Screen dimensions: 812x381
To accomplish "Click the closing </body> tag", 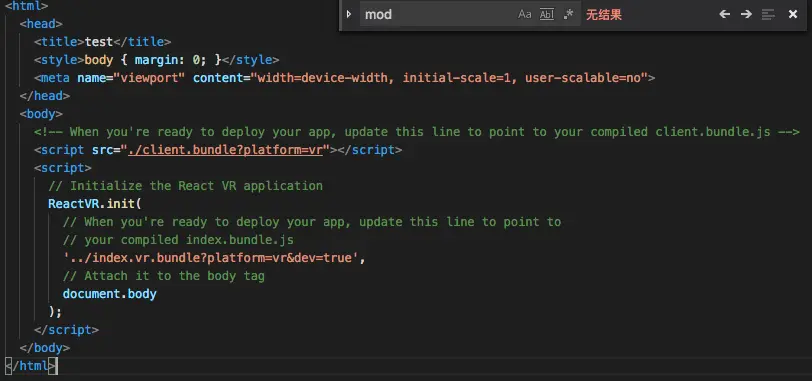I will (x=45, y=348).
